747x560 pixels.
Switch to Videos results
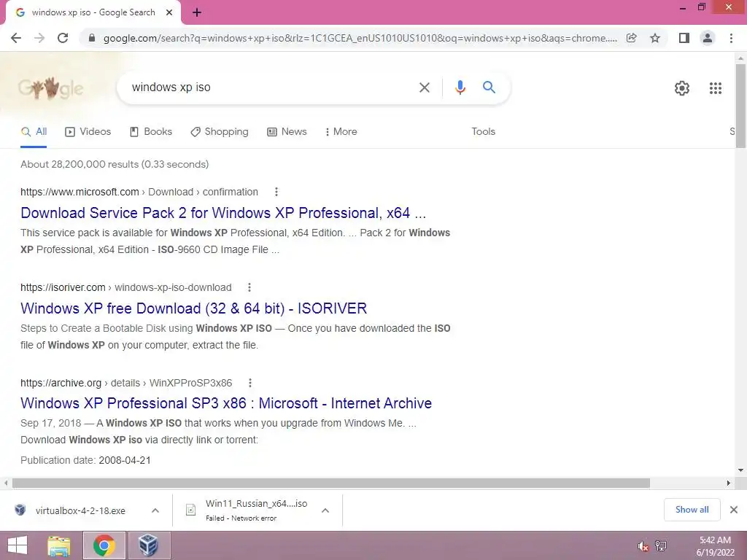[x=88, y=132]
